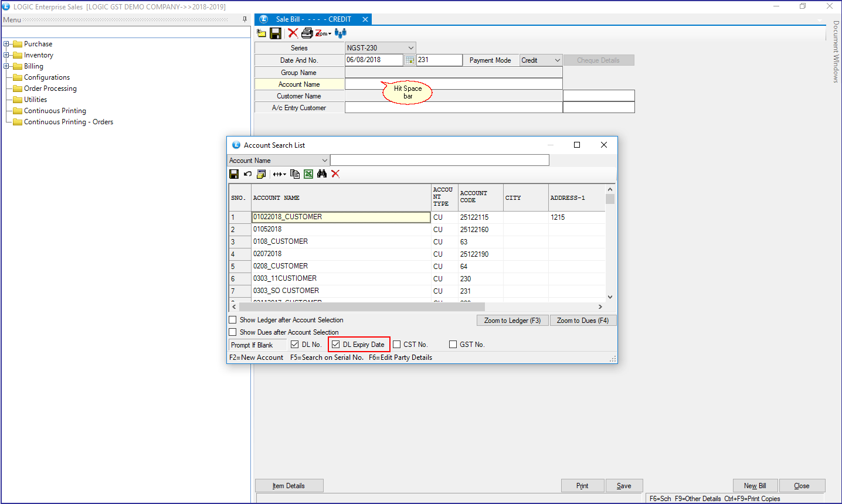Select the Sale Bill CREDIT tab

313,19
